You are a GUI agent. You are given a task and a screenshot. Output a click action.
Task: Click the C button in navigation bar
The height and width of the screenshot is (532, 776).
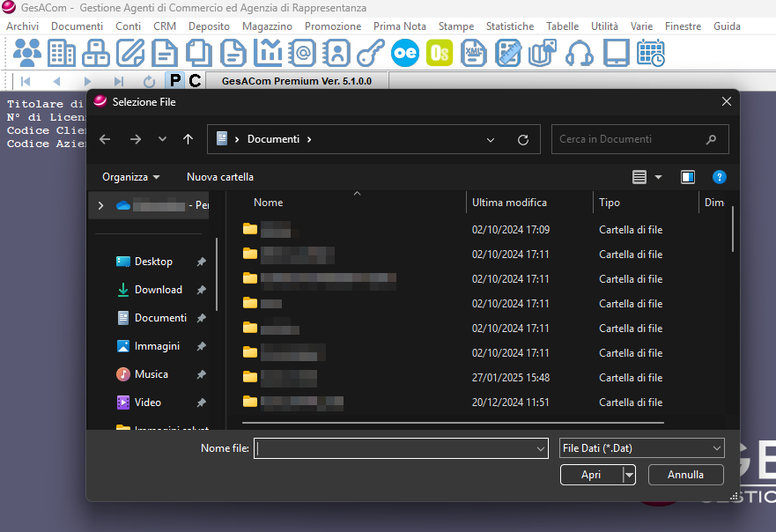(x=195, y=81)
